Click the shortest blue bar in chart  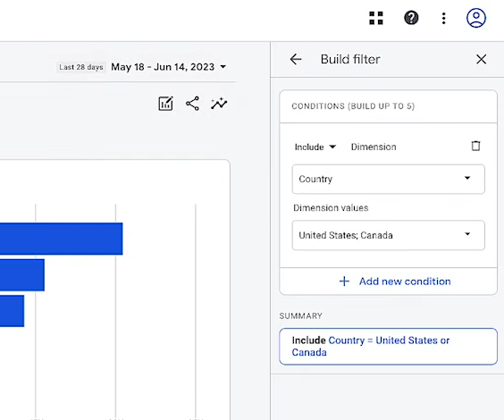[12, 311]
